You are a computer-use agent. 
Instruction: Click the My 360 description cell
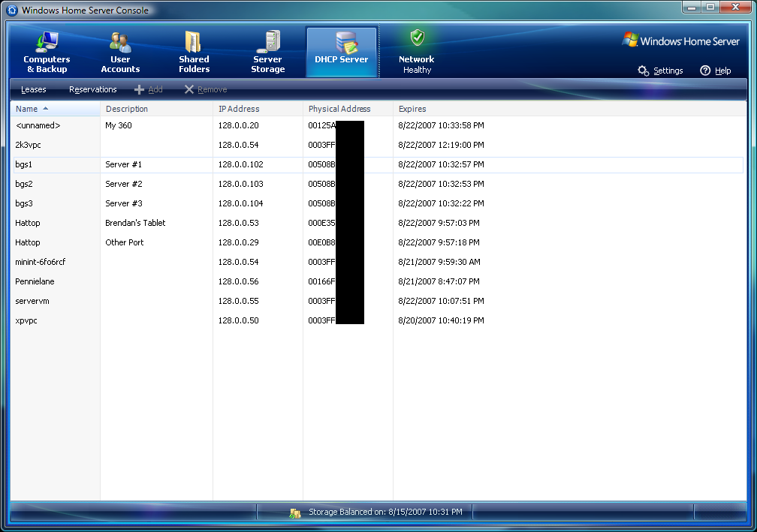click(x=119, y=125)
